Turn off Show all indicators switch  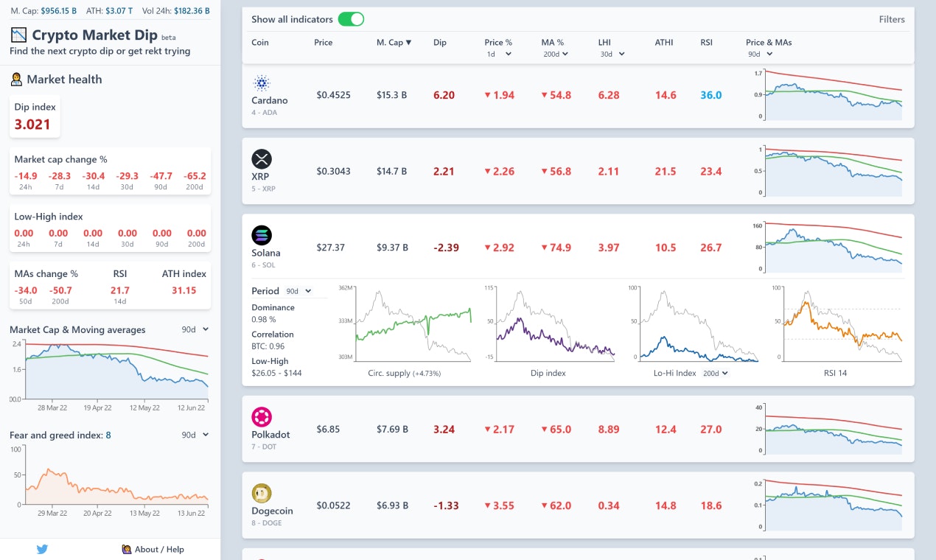(x=351, y=19)
